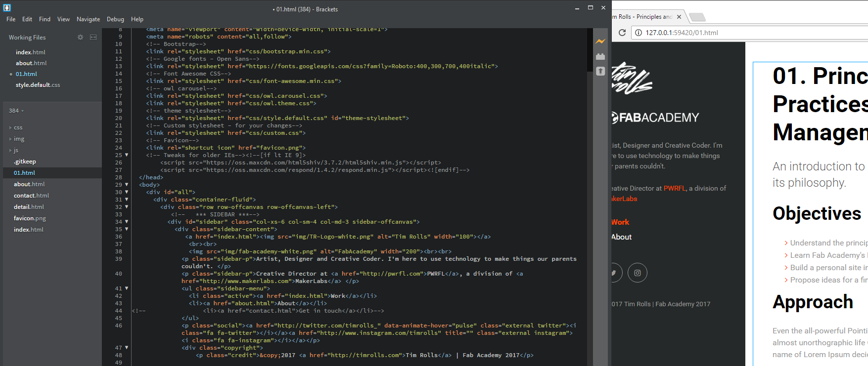Click 'Working Files' header text

[x=27, y=38]
